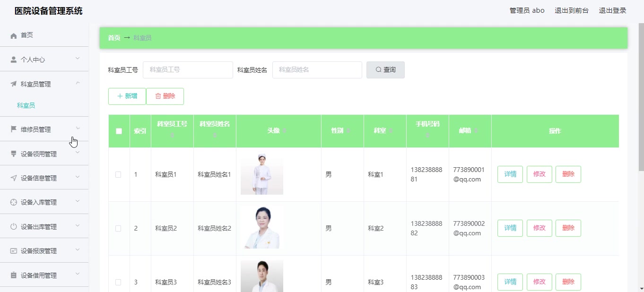Expand the 设备领用管理 chevron
Viewport: 644px width, 292px height.
[78, 153]
